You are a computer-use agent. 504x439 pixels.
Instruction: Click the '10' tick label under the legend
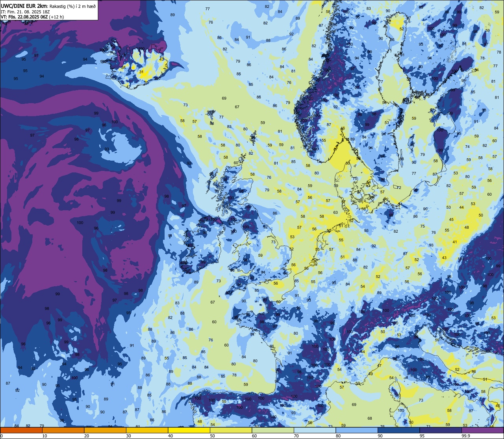pos(44,436)
